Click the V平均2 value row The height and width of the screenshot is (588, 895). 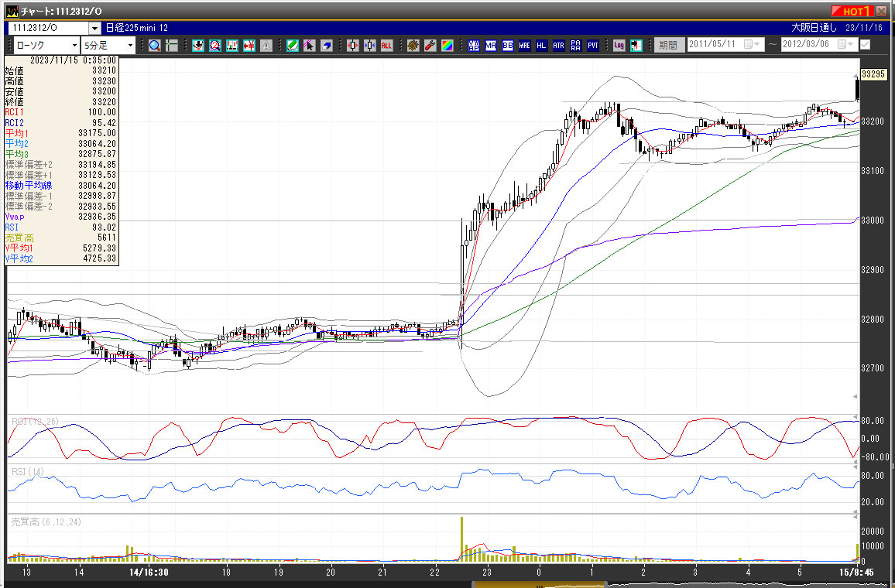(x=60, y=259)
